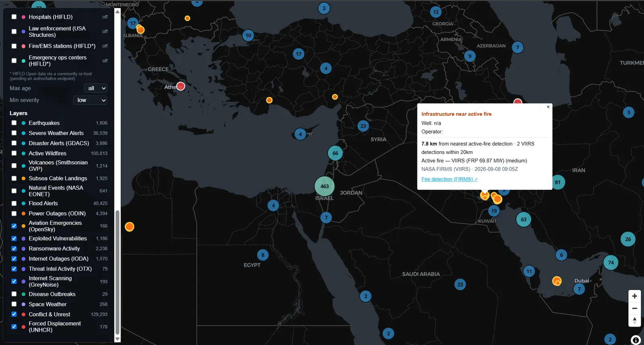Enable the Power Outages (ODIN) layer

(x=14, y=214)
